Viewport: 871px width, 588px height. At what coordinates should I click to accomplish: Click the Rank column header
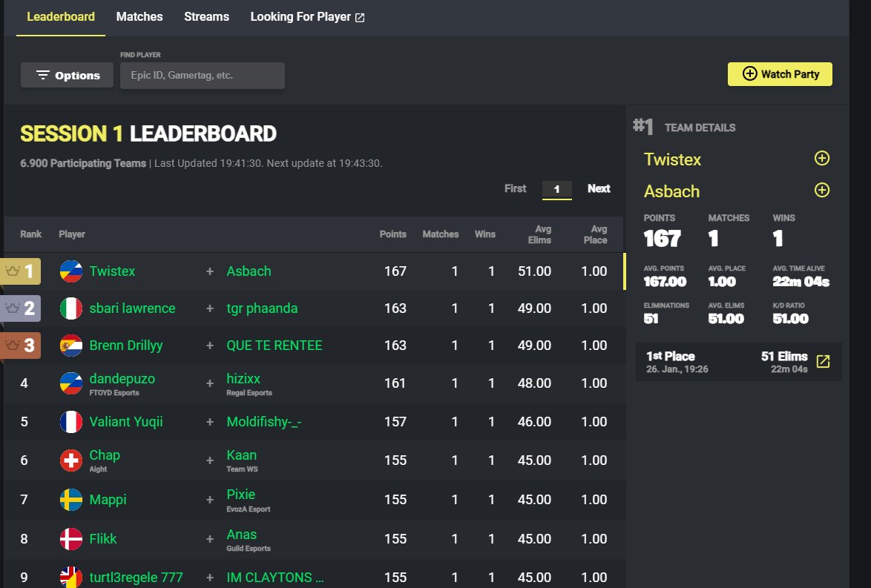[30, 234]
